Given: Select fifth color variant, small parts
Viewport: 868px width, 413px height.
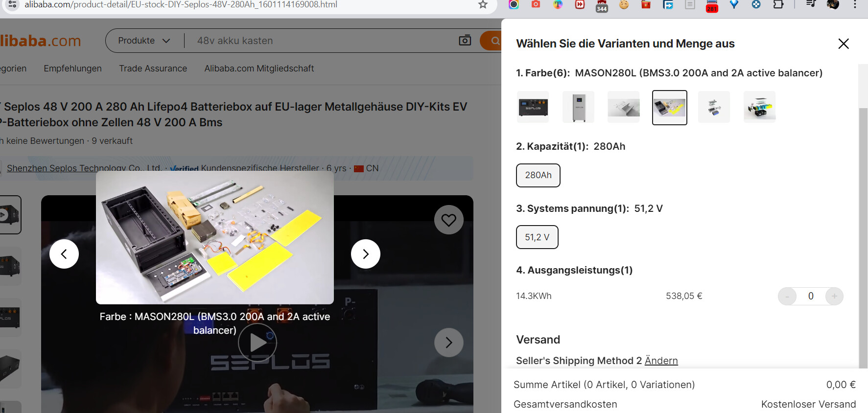Looking at the screenshot, I should pyautogui.click(x=714, y=107).
